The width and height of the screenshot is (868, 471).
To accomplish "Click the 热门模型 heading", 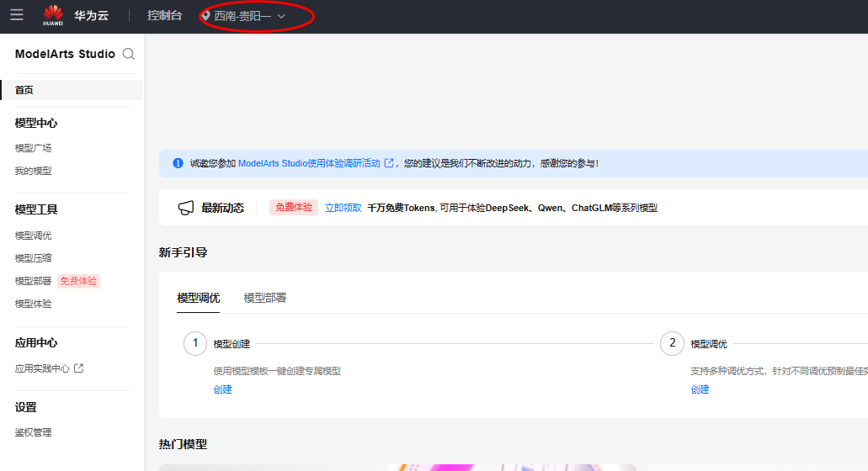I will pyautogui.click(x=183, y=444).
